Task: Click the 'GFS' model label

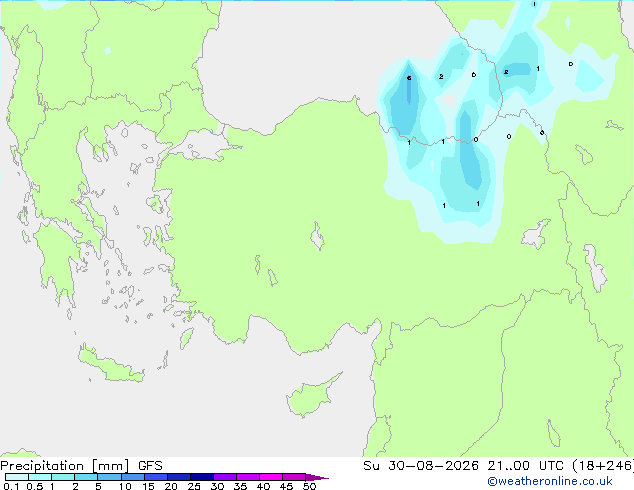Action: pos(150,466)
